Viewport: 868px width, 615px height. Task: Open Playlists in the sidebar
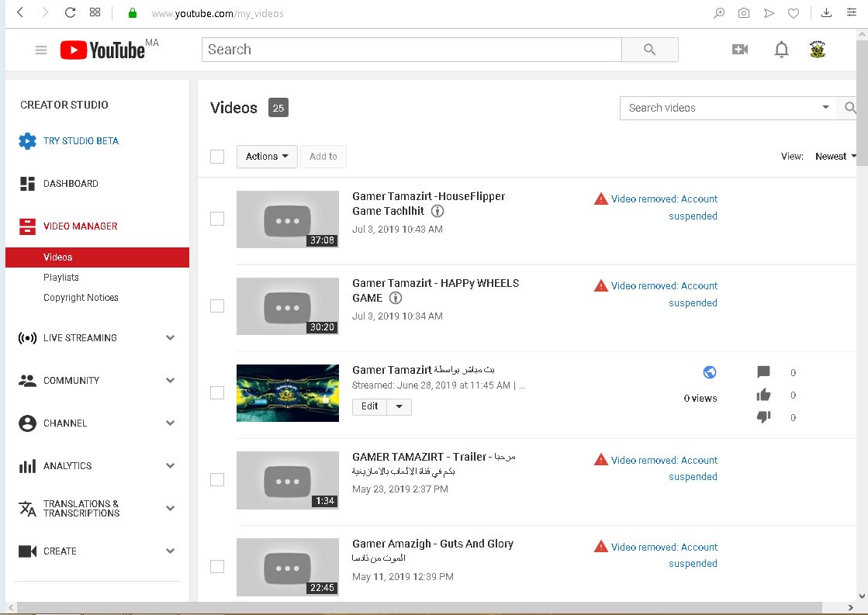click(61, 278)
